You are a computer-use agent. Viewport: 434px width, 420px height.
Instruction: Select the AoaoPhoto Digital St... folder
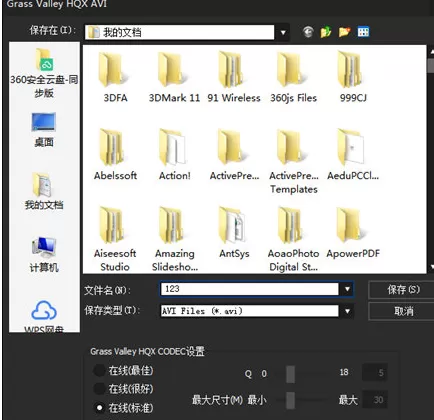(x=293, y=239)
